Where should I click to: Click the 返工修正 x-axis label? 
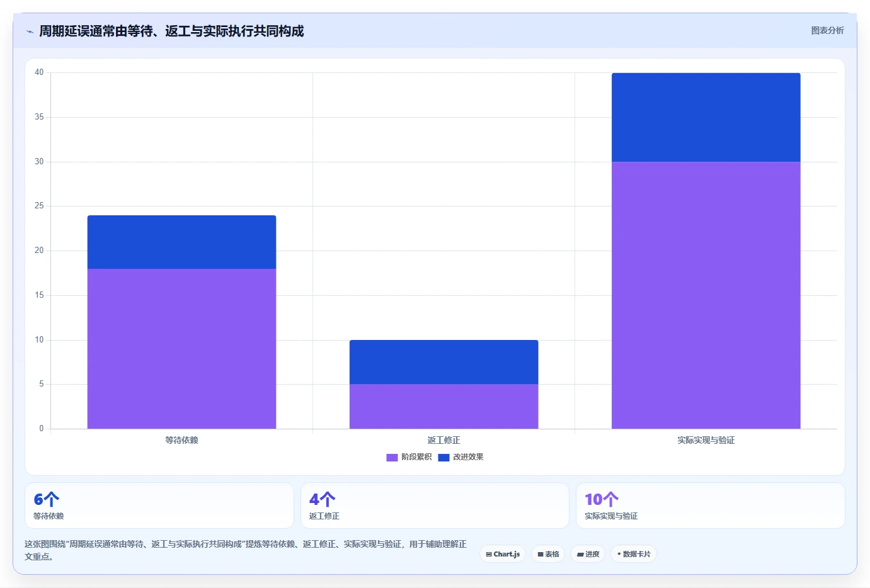tap(444, 440)
